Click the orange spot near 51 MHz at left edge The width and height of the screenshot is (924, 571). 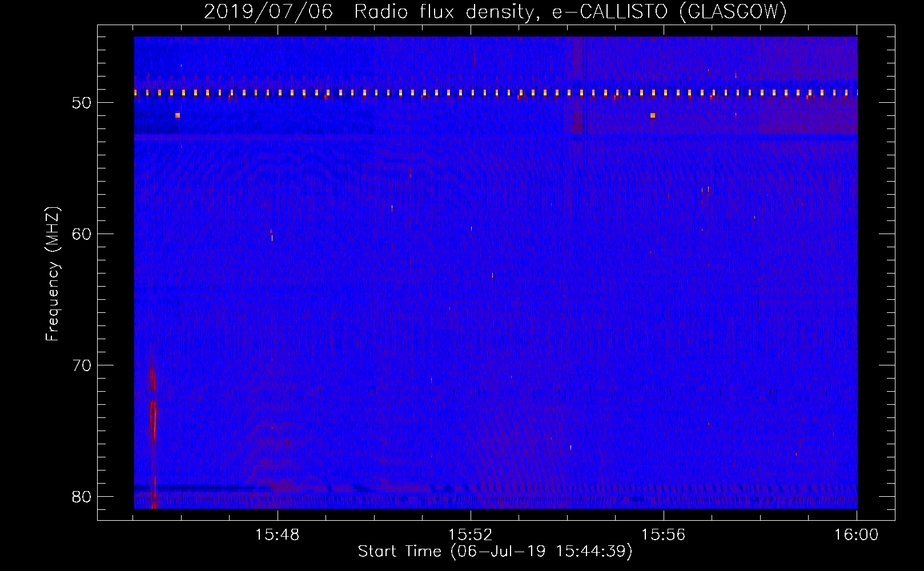pyautogui.click(x=178, y=115)
